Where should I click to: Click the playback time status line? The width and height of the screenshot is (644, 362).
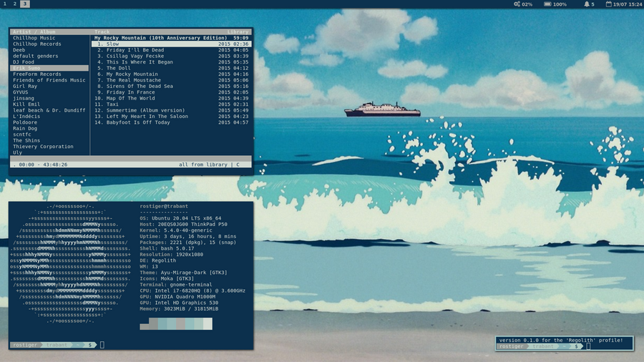click(40, 165)
